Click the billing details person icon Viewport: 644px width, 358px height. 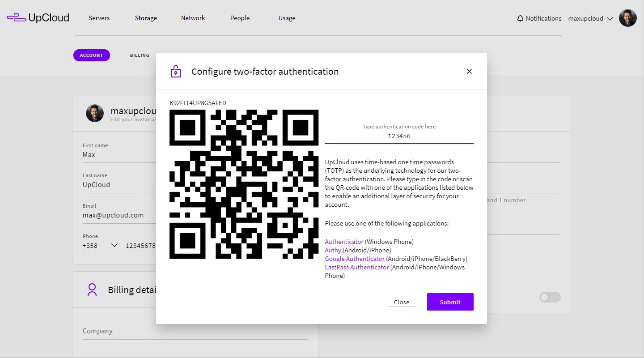(92, 290)
